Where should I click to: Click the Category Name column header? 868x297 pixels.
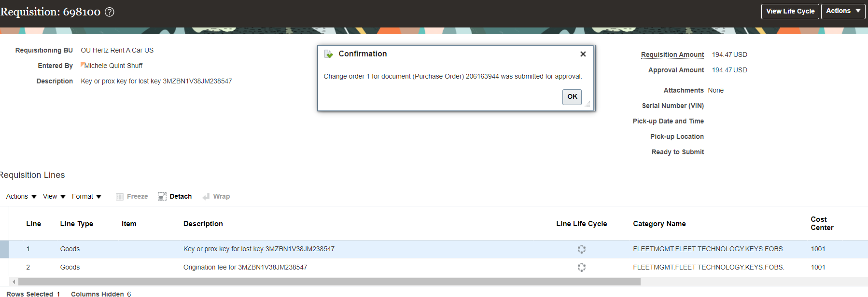point(659,224)
